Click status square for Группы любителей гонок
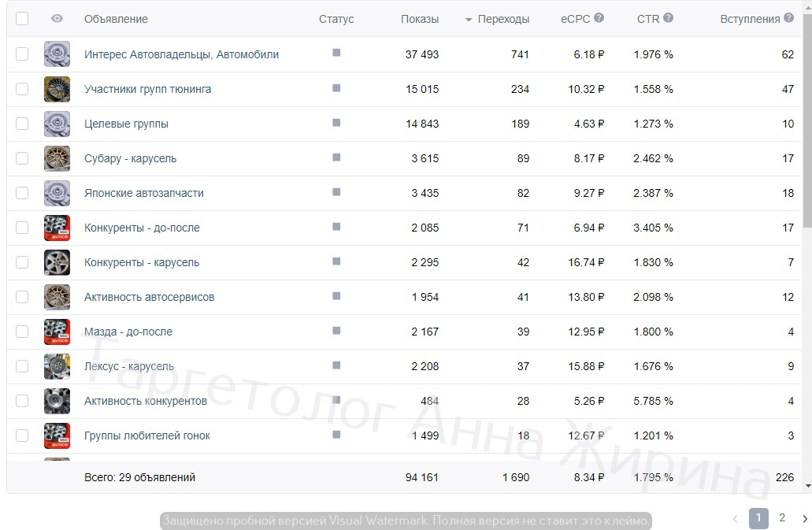The image size is (812, 530). click(336, 435)
